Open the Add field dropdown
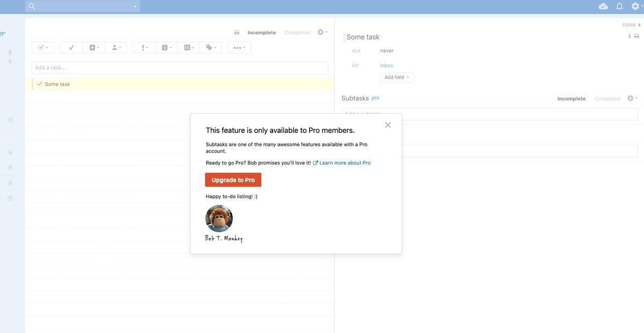Image resolution: width=644 pixels, height=333 pixels. pyautogui.click(x=397, y=77)
